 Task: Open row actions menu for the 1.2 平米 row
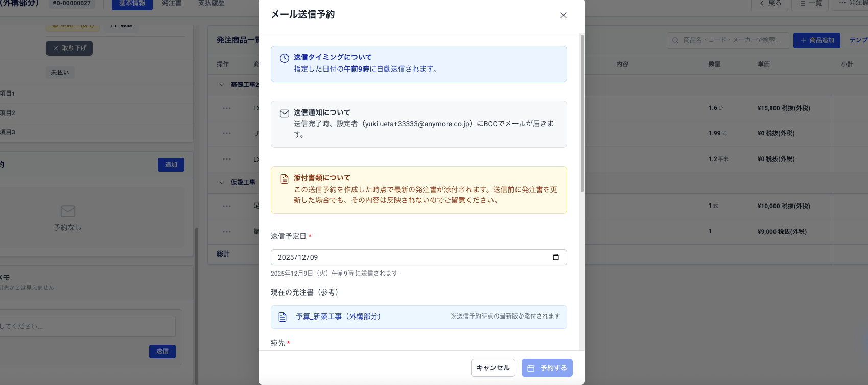tap(227, 159)
